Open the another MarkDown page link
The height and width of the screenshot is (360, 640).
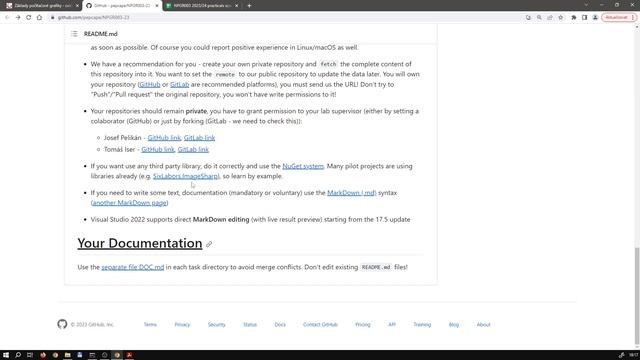[x=129, y=203]
